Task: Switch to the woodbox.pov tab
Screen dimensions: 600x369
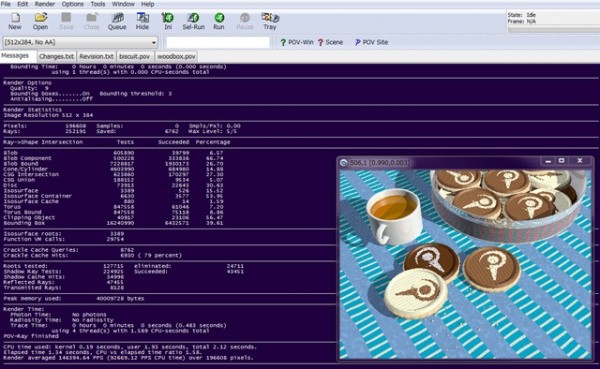Action: point(176,56)
